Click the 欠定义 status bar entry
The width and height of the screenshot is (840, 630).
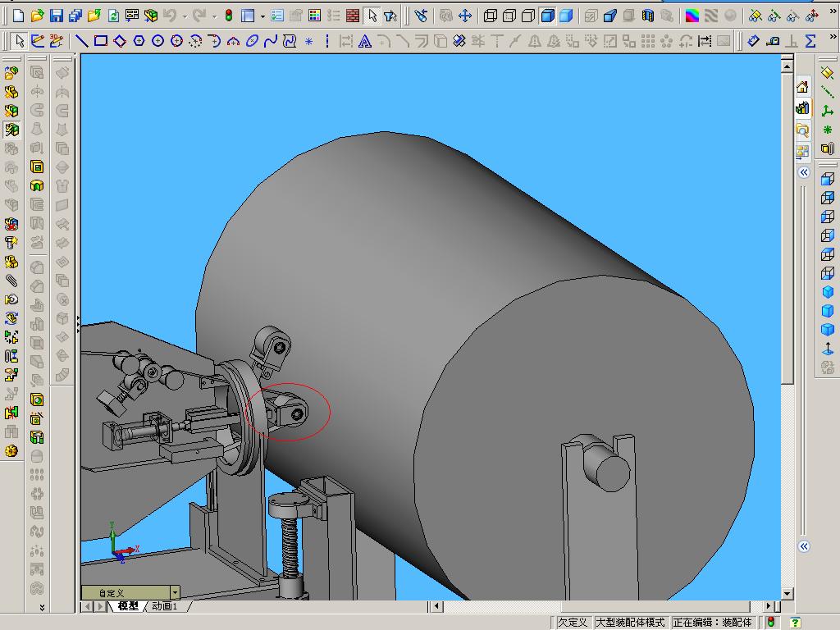pos(572,622)
